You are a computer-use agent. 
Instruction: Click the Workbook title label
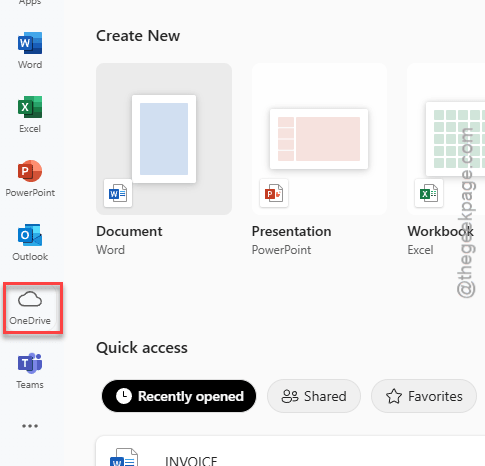tap(440, 231)
